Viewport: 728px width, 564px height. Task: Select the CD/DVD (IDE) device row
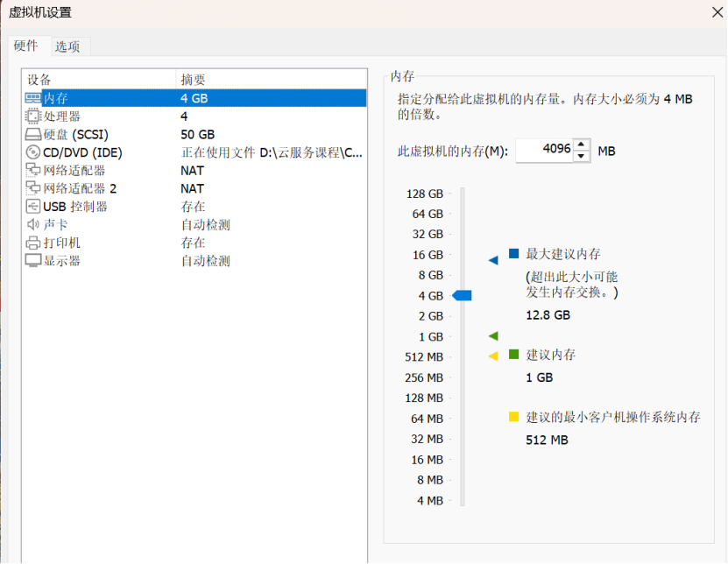point(194,152)
